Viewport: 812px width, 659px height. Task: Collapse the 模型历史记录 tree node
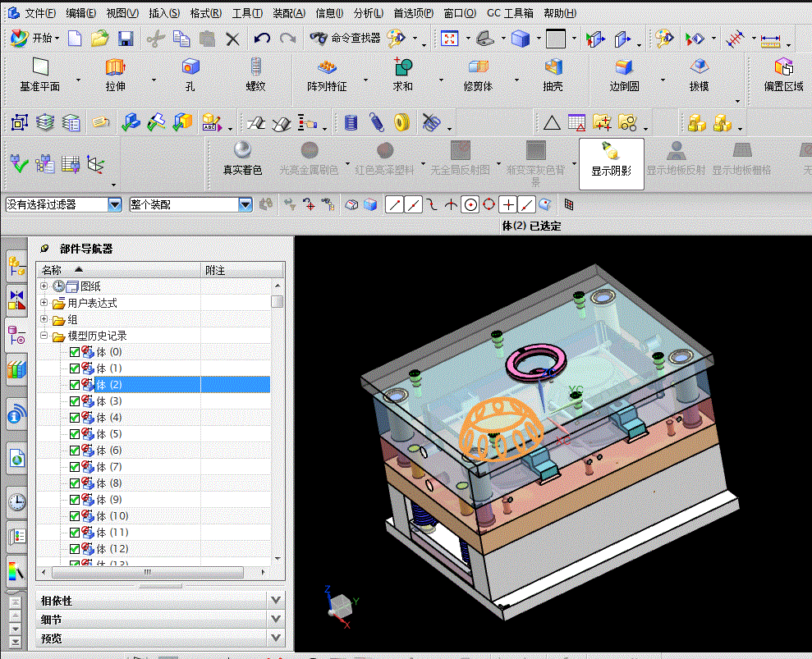tap(44, 336)
